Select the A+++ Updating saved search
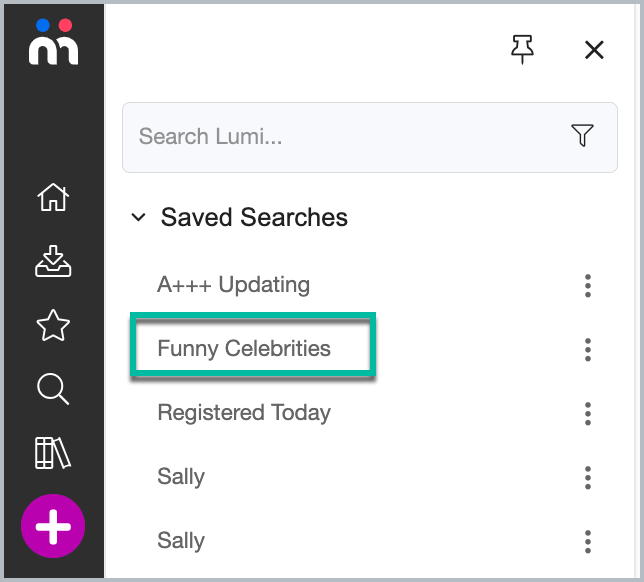The width and height of the screenshot is (644, 582). pyautogui.click(x=233, y=285)
